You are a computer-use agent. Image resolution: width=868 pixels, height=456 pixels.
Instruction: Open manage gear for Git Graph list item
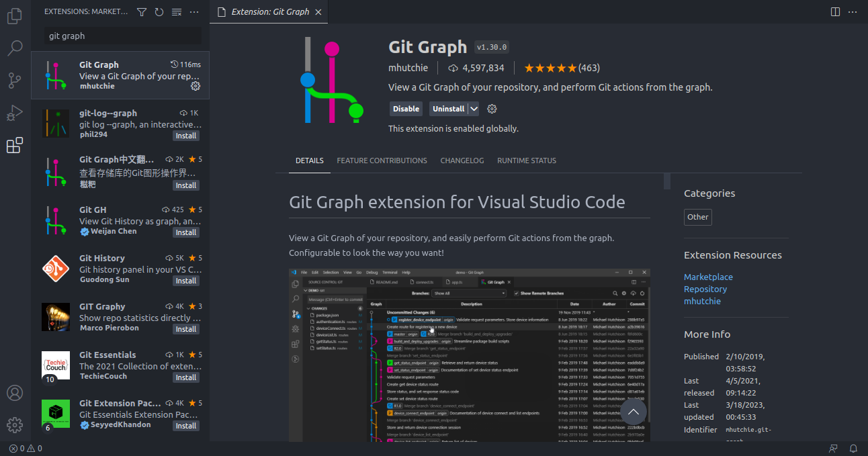(x=196, y=86)
